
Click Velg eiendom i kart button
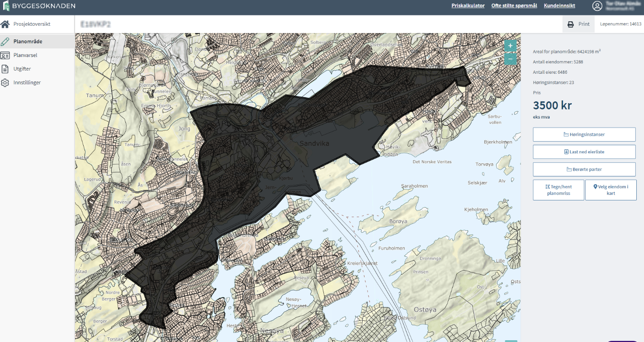611,190
